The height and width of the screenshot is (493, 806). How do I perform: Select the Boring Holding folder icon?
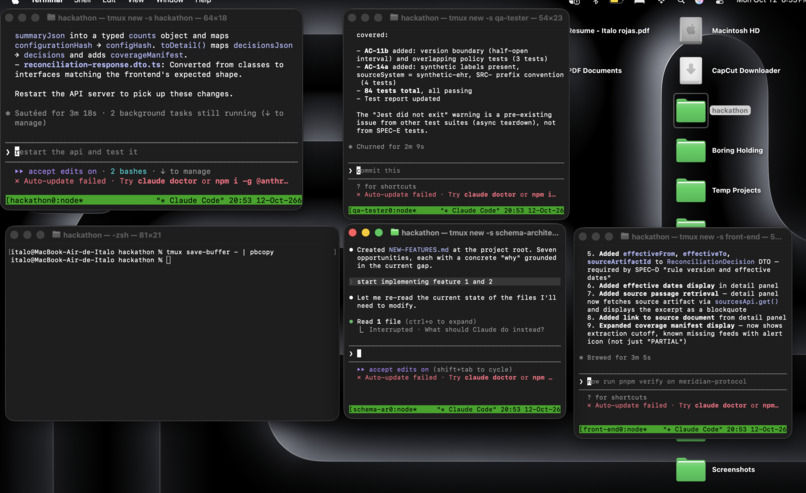tap(691, 150)
